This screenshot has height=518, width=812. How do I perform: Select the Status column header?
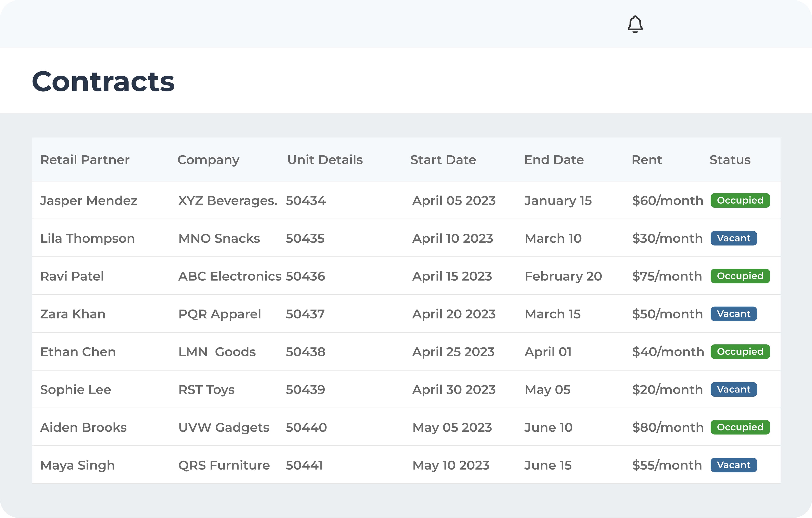(730, 160)
